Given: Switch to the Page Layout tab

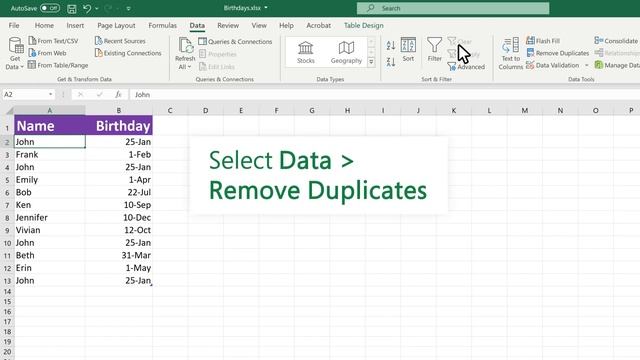Looking at the screenshot, I should tap(116, 25).
